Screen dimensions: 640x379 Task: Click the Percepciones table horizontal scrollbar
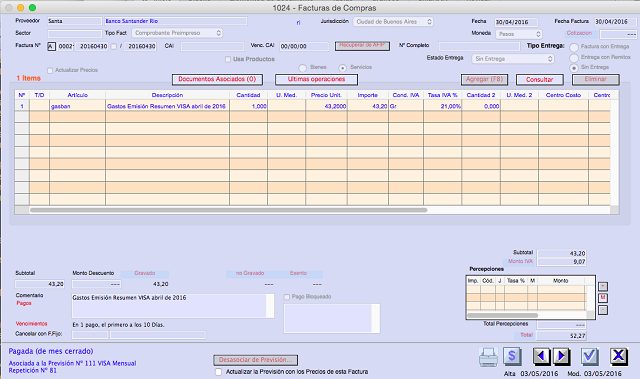[502, 315]
